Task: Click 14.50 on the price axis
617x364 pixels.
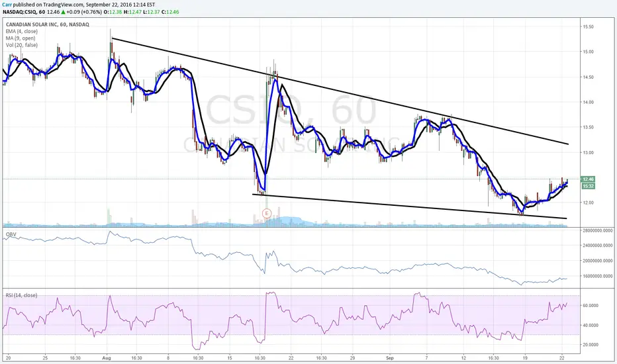Action: tap(589, 77)
